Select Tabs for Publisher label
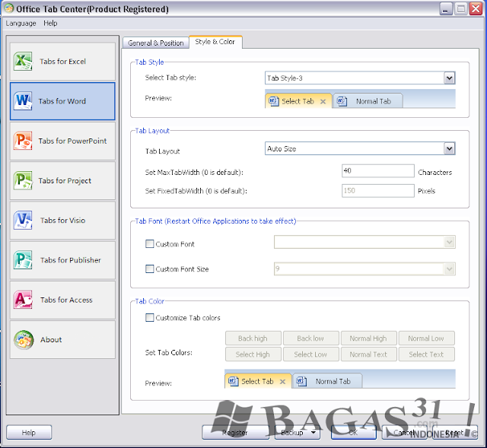The width and height of the screenshot is (487, 448). coord(71,260)
